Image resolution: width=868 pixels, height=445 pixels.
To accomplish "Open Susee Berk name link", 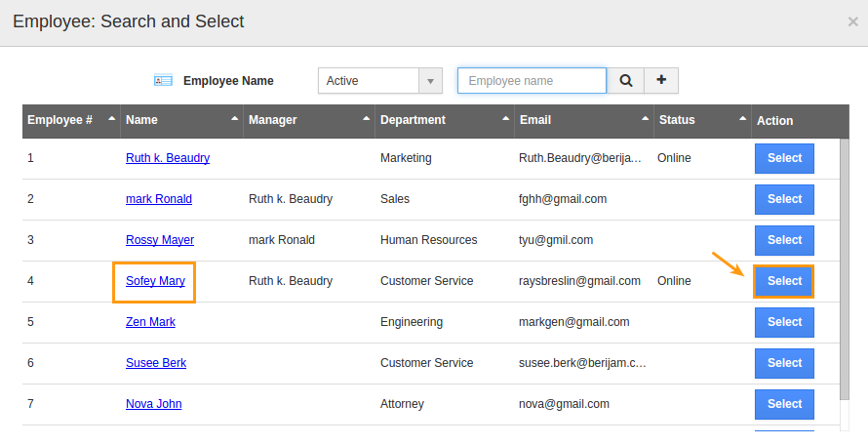I will [156, 363].
